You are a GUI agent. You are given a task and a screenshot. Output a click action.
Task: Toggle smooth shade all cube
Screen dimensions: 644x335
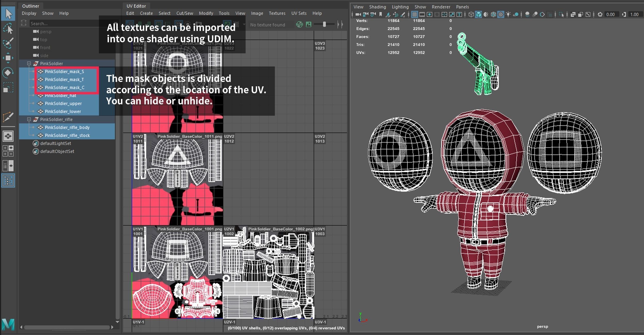pos(478,14)
